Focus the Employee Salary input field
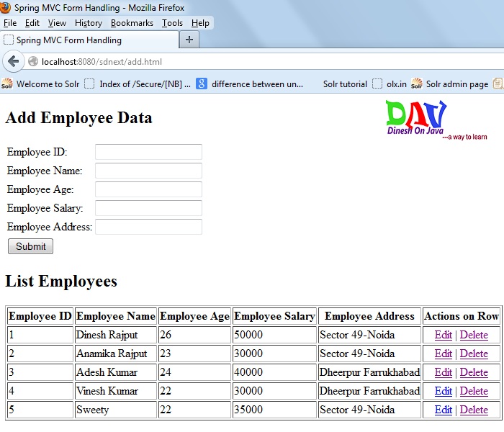This screenshot has height=432, width=504. point(148,207)
